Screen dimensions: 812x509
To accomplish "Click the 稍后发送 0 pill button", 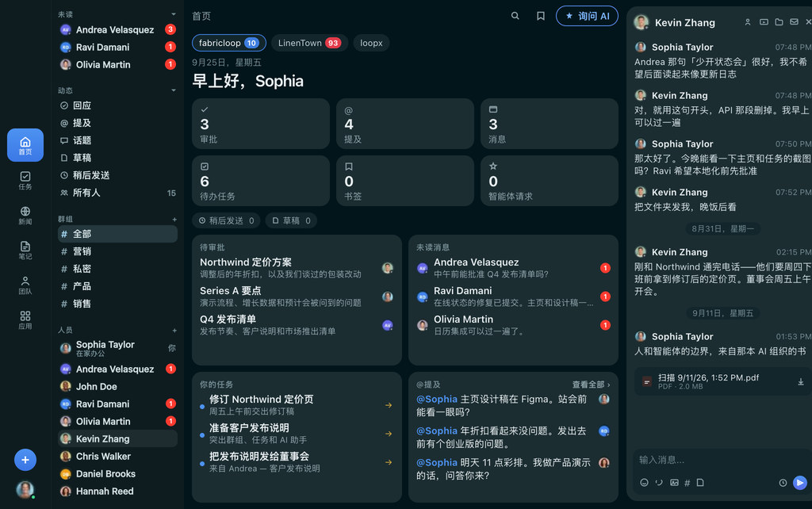I will point(226,220).
